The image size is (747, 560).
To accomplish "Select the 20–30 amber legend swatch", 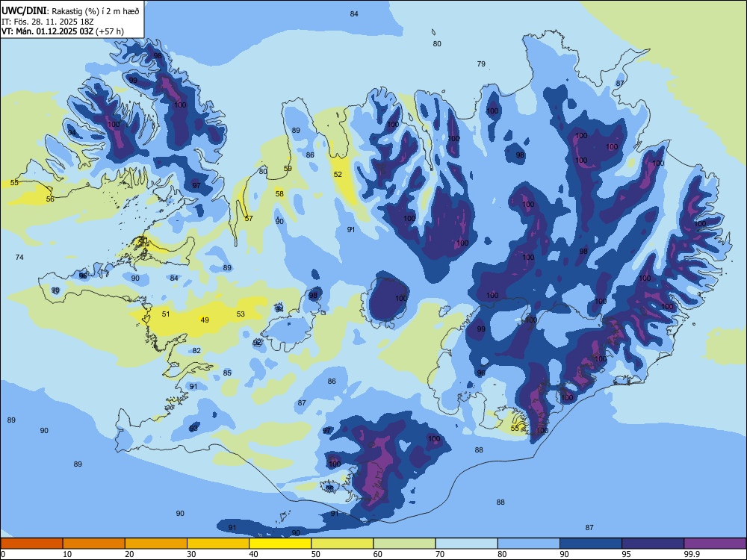I will (x=156, y=544).
